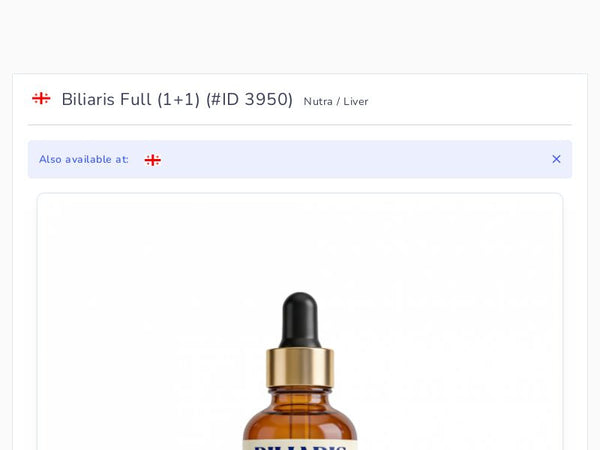Click the (1+1) text in the title
The height and width of the screenshot is (450, 600).
tap(179, 99)
